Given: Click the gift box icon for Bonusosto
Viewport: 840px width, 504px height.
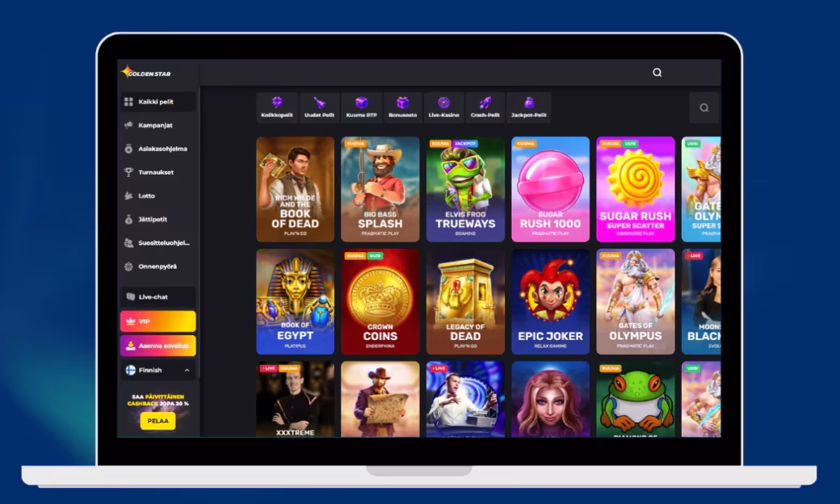Looking at the screenshot, I should coord(402,103).
